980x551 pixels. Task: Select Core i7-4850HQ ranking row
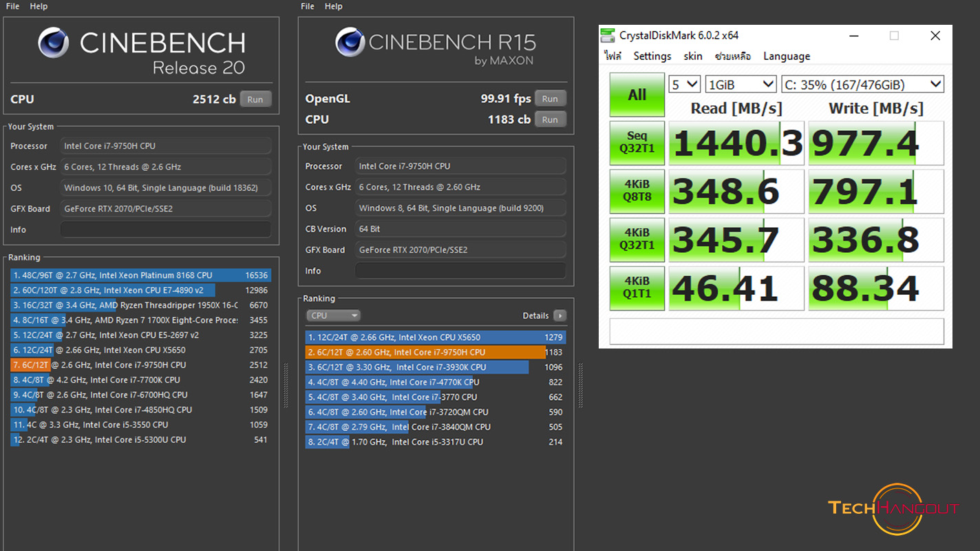pyautogui.click(x=140, y=410)
